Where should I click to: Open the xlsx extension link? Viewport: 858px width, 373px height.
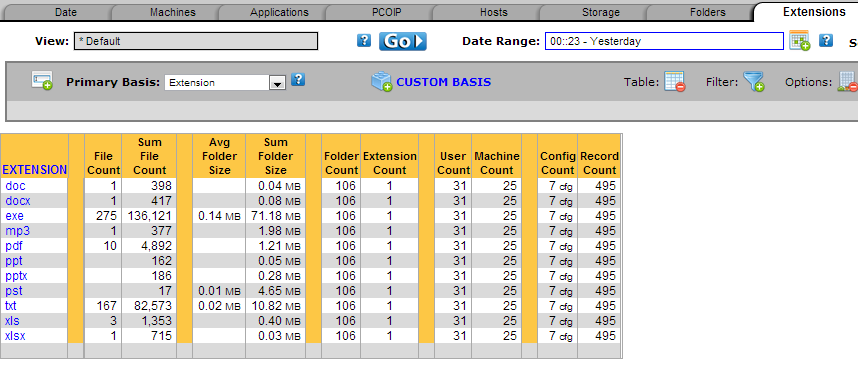click(x=15, y=335)
